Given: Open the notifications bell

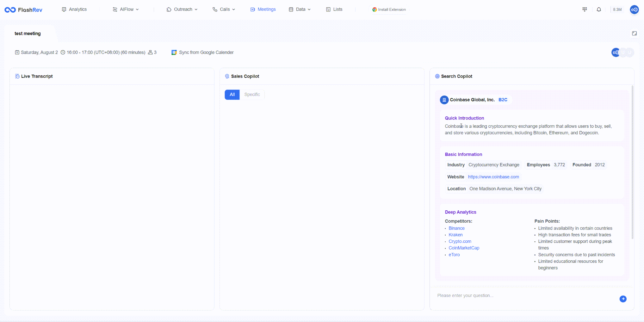Looking at the screenshot, I should pos(599,9).
